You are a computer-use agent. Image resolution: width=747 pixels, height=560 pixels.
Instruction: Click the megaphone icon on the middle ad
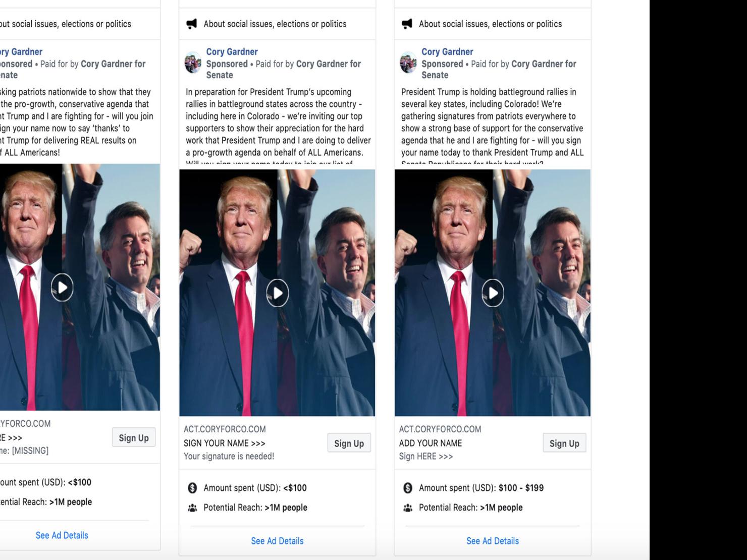pos(192,24)
